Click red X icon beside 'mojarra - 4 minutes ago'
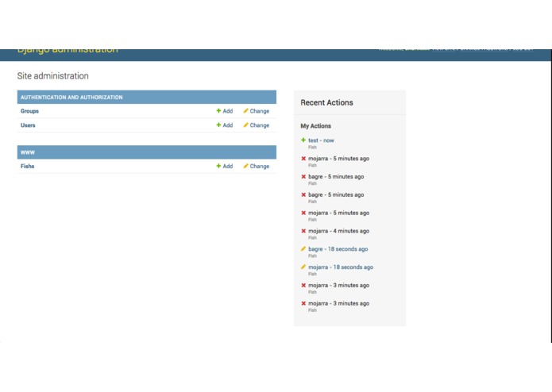The width and height of the screenshot is (552, 392). (x=303, y=231)
